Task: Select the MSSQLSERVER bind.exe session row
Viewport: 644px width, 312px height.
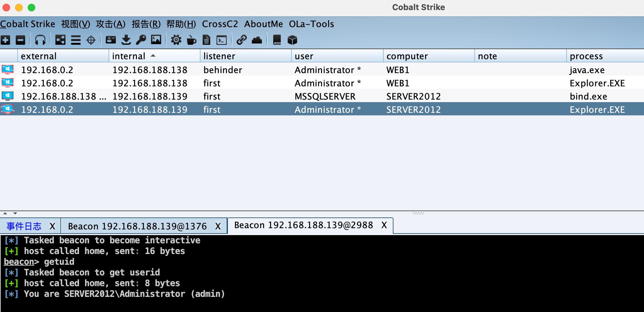Action: pos(325,96)
